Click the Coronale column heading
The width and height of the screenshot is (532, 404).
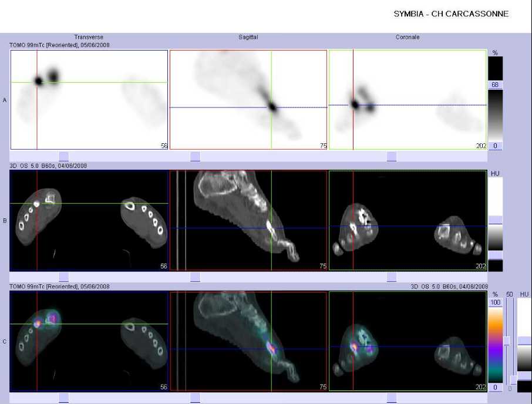(408, 37)
